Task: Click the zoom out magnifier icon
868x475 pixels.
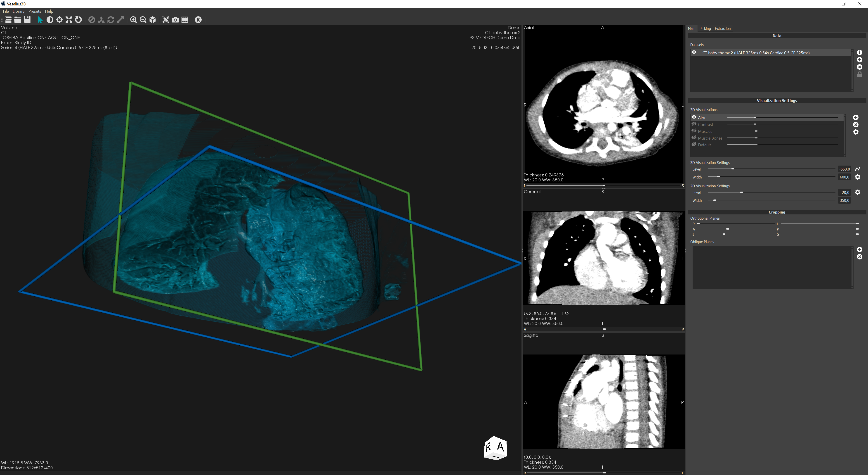Action: (143, 20)
